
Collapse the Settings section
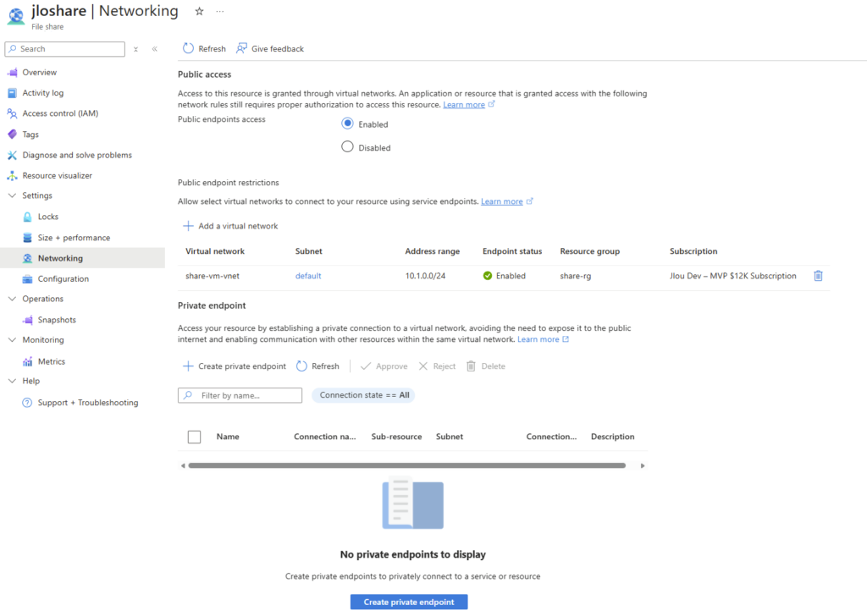12,195
